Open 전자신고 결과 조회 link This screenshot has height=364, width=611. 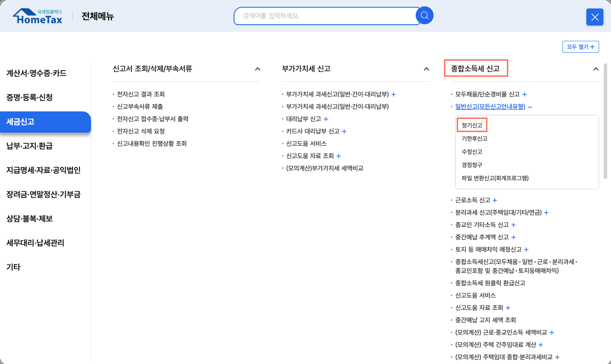coord(141,94)
